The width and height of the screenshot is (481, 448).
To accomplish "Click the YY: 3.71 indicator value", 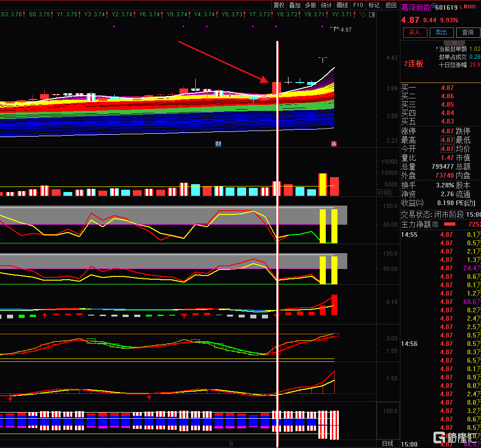I will (x=344, y=14).
